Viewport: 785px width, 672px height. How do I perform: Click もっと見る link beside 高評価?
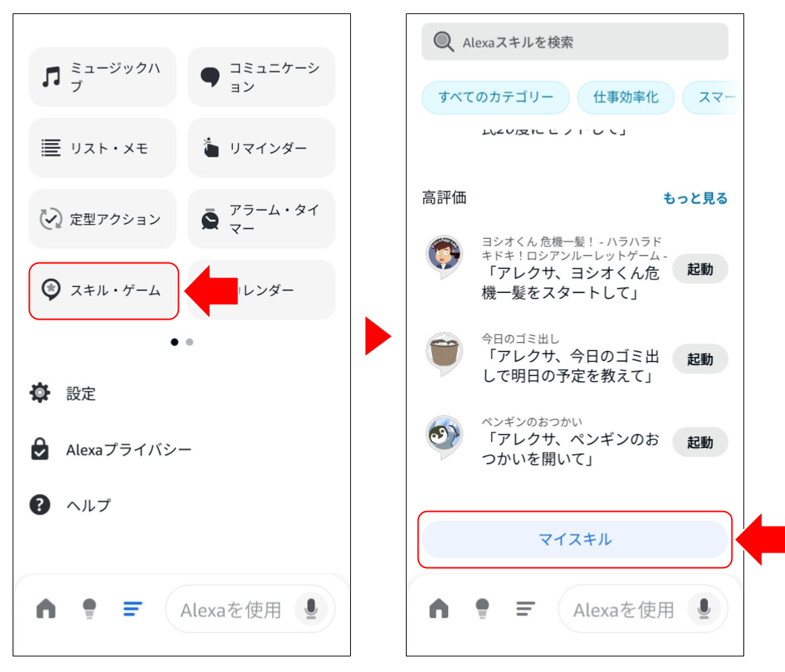point(694,199)
